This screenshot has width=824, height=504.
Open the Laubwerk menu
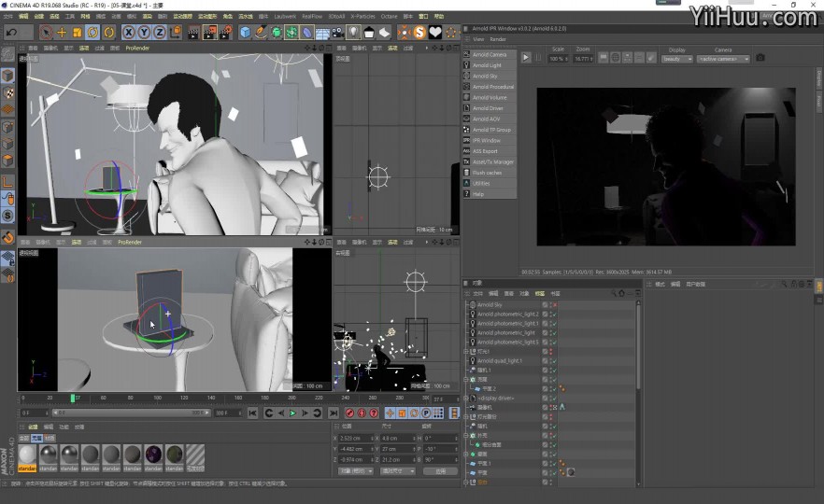(285, 16)
